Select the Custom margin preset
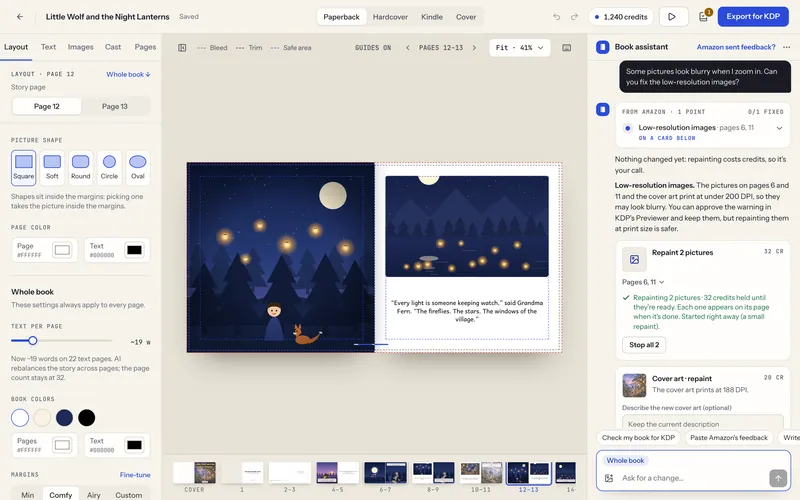 pos(129,495)
